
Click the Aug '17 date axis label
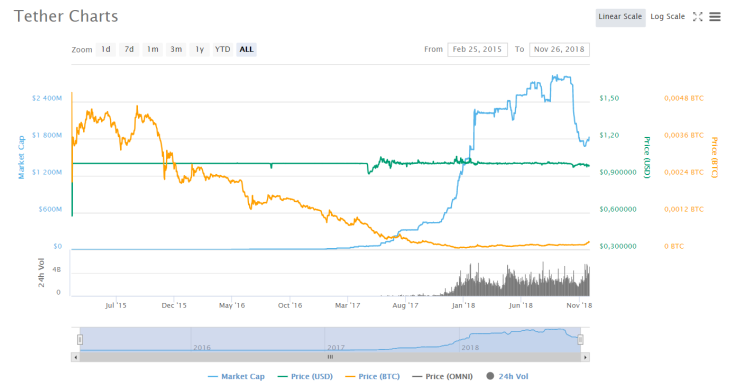405,305
